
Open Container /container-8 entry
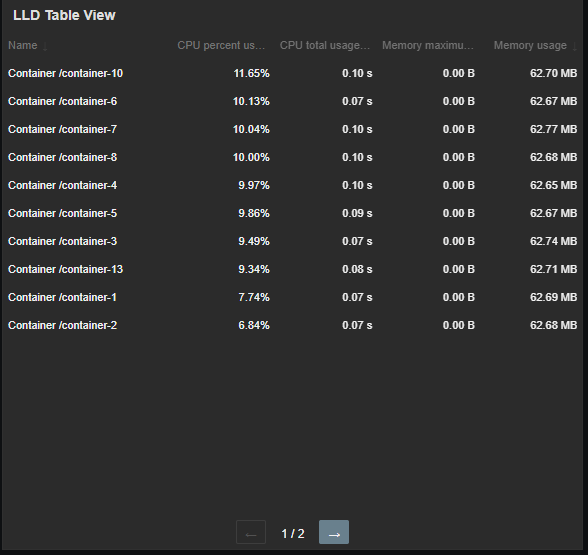point(62,157)
